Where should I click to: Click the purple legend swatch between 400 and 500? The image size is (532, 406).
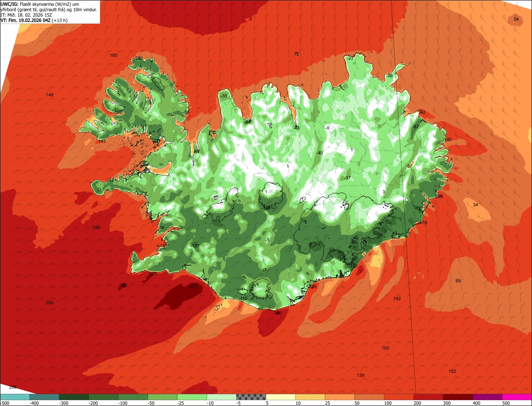coord(488,397)
